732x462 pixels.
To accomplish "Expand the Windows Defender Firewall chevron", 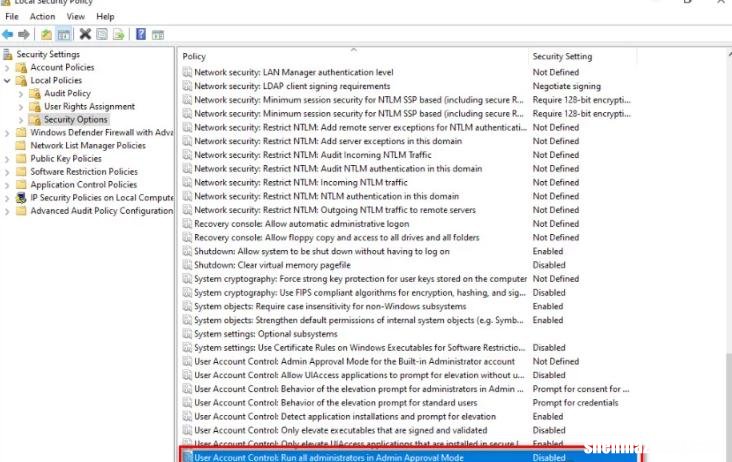I will pyautogui.click(x=7, y=133).
